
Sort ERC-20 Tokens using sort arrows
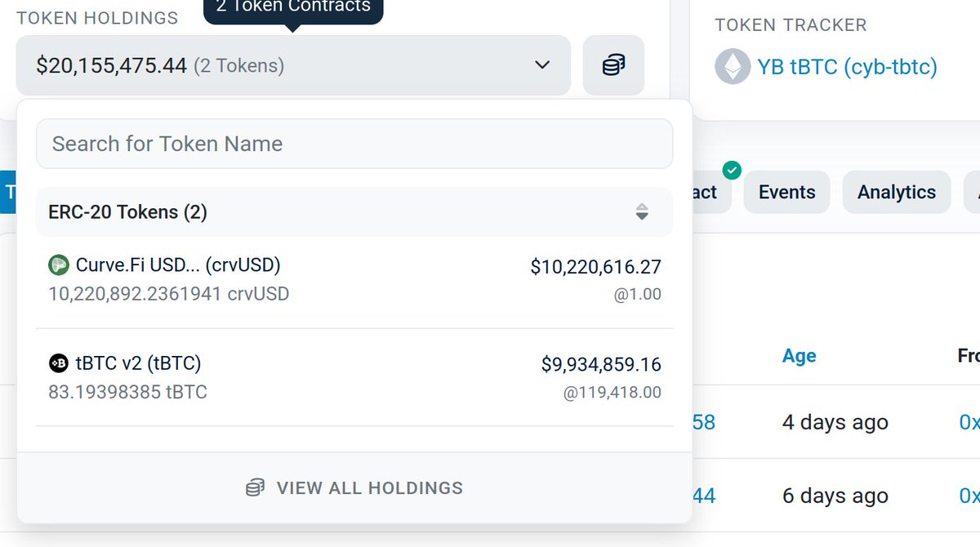click(x=642, y=212)
